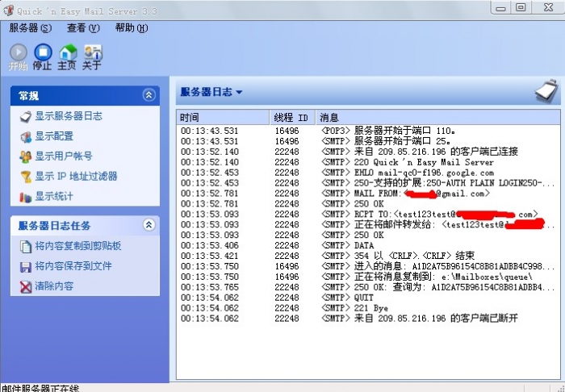Click the 显示统计 chart icon
This screenshot has width=565, height=392.
tap(26, 197)
